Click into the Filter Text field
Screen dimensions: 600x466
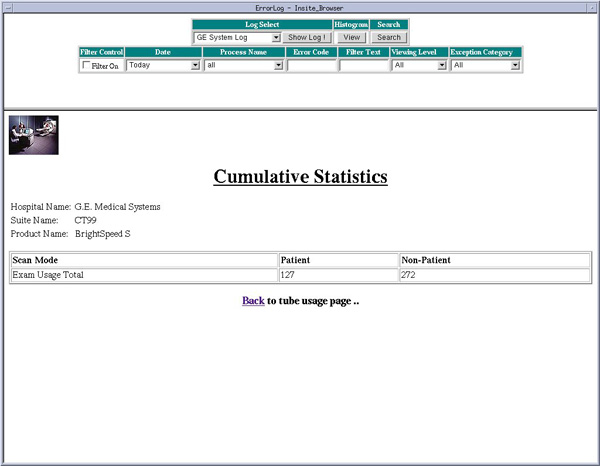tap(363, 66)
